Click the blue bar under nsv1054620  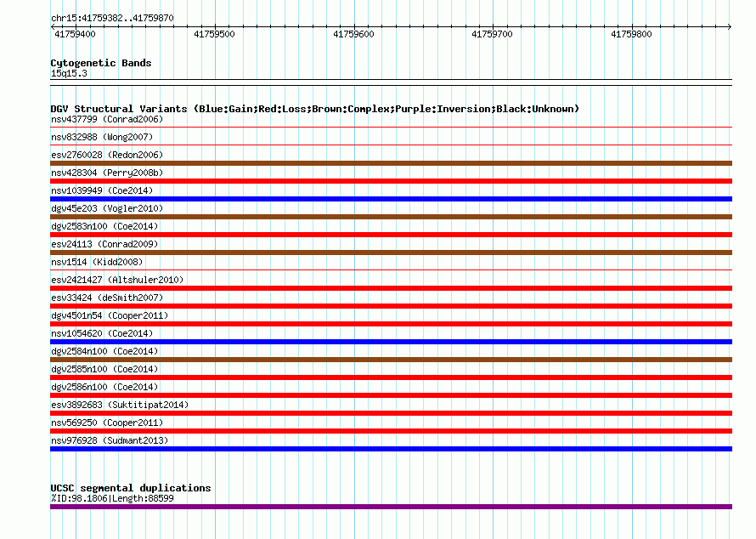pos(391,342)
